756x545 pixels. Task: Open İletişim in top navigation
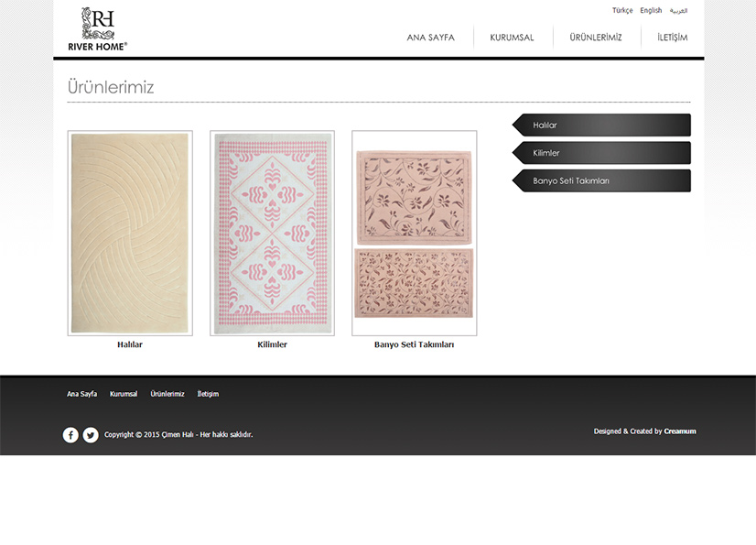tap(672, 38)
